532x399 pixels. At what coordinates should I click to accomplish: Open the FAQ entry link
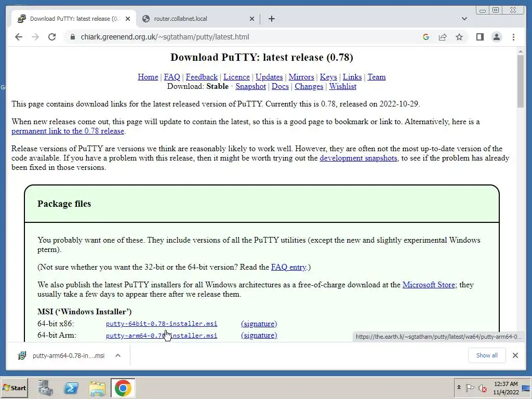pos(289,267)
